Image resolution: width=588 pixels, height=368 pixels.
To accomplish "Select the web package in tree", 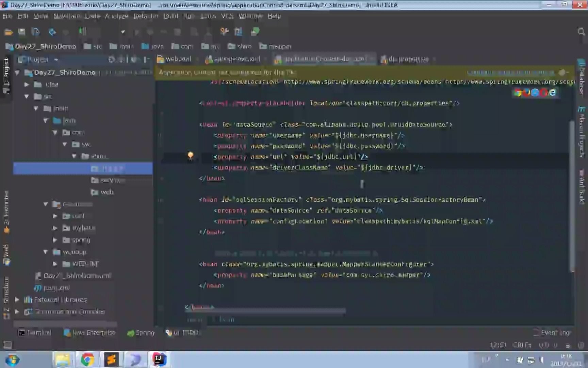I will point(102,192).
